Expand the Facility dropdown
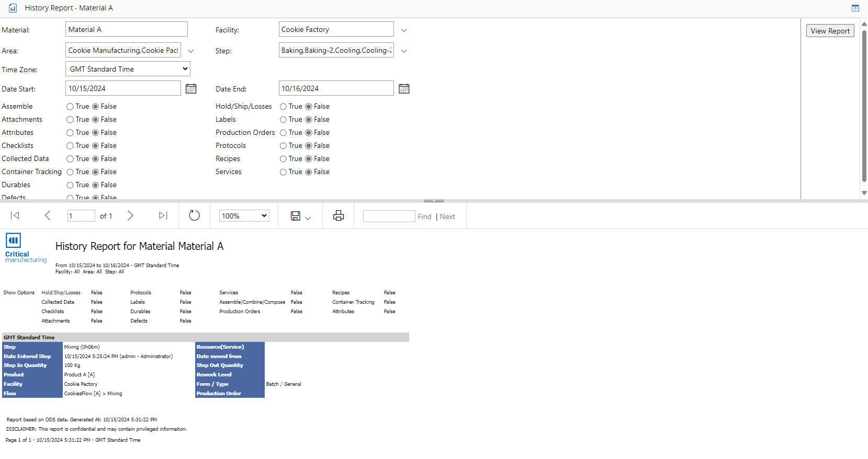Screen dimensions: 868x459 point(404,30)
